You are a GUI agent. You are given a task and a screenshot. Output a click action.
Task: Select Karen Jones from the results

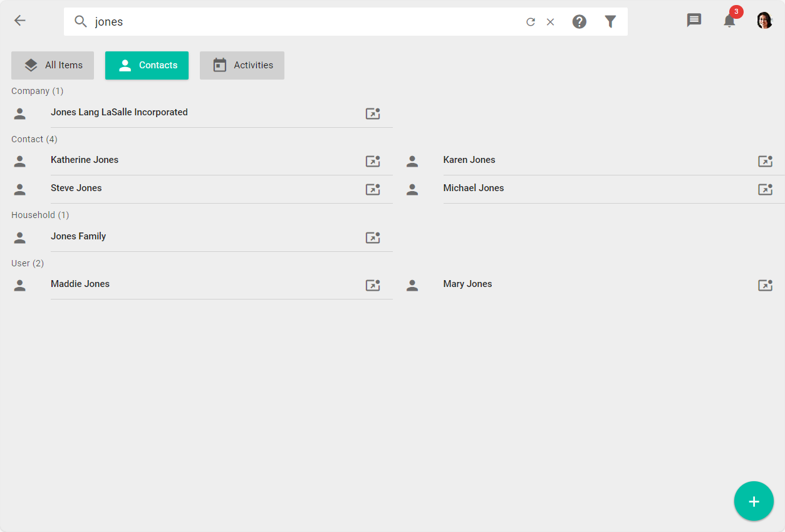coord(469,160)
